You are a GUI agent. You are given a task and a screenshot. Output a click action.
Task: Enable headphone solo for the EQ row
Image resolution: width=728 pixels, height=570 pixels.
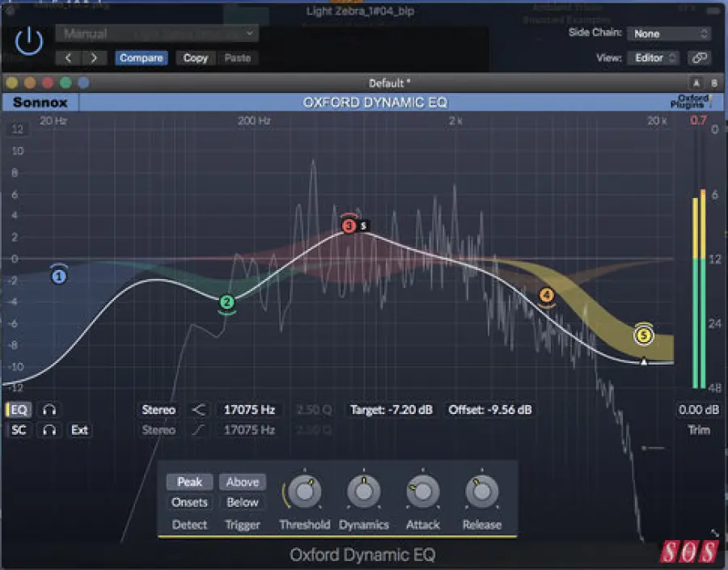[49, 410]
